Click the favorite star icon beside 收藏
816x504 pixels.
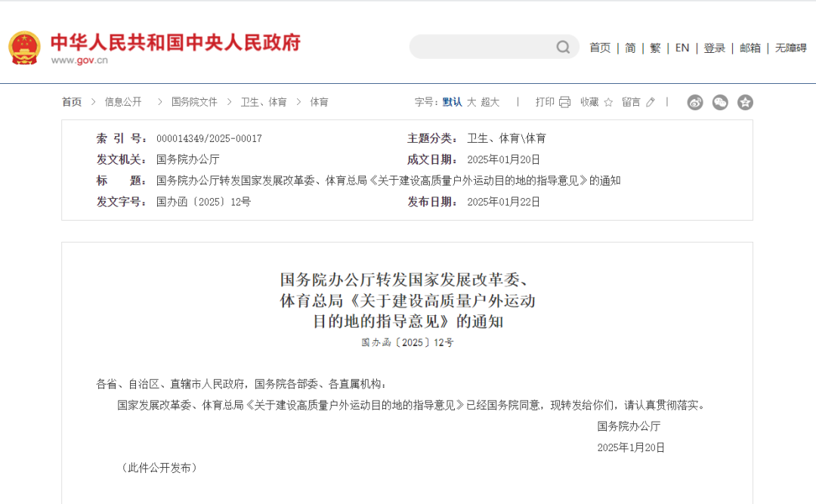tap(609, 102)
